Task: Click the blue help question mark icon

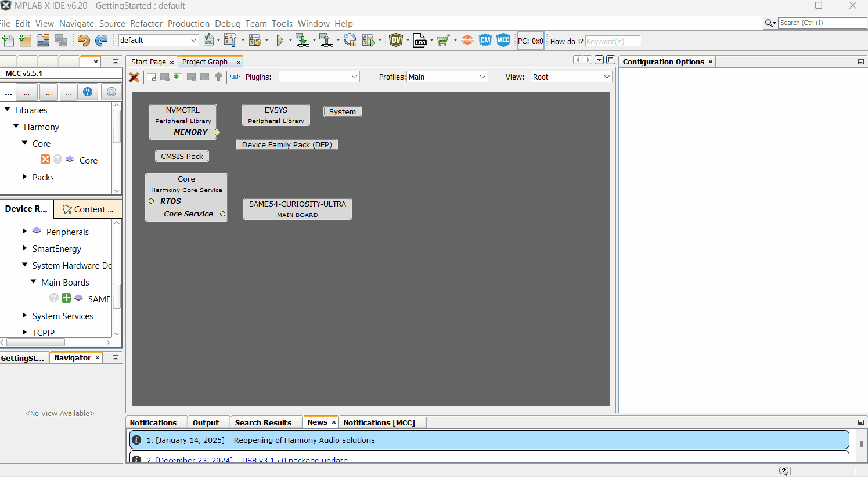Action: 88,92
